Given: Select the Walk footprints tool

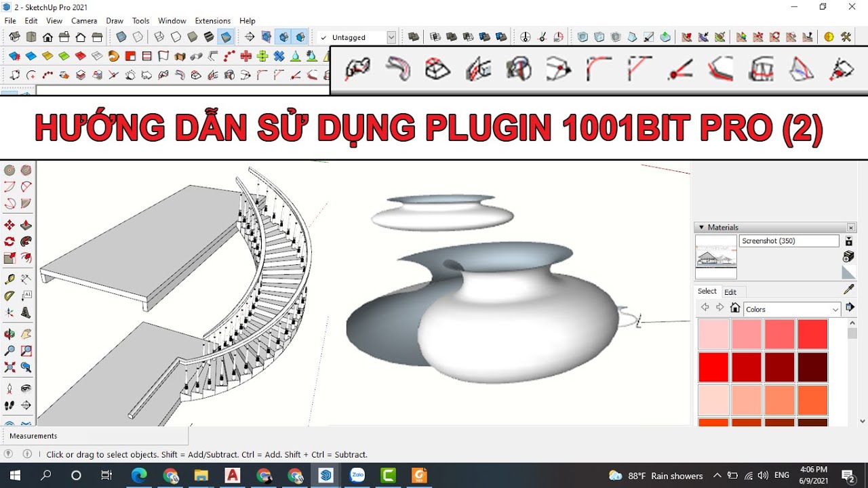Looking at the screenshot, I should (x=9, y=405).
